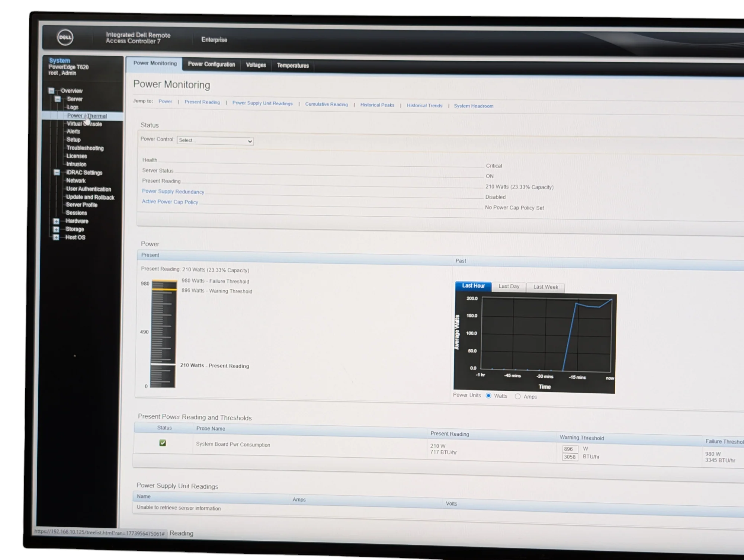The image size is (744, 560).
Task: Open Update and Rollback in the tree
Action: tap(90, 197)
